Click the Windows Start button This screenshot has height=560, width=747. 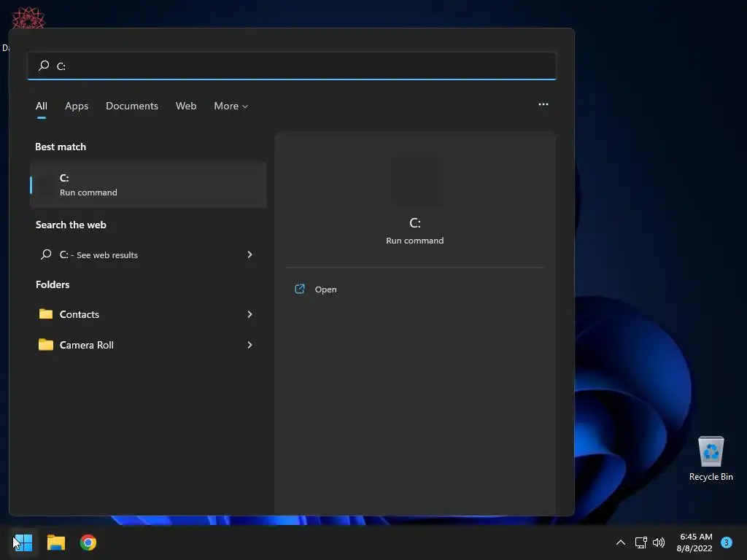[23, 542]
